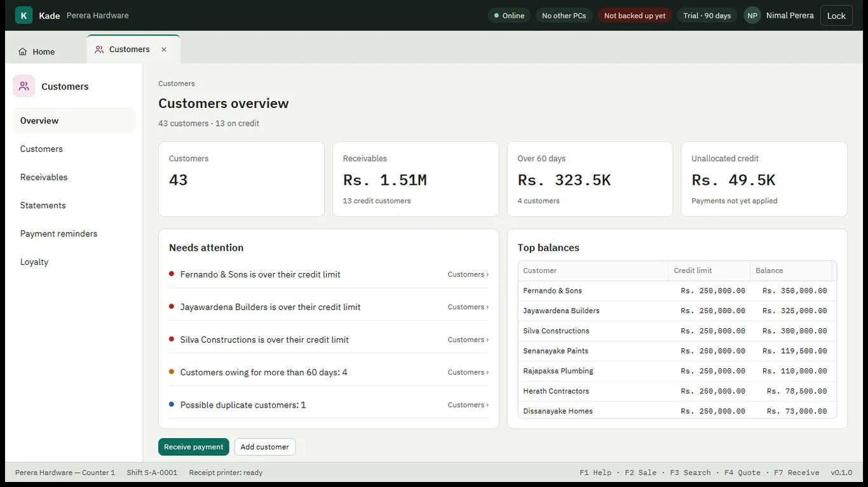Click the Unallocated credit Rs. 49.5K card
This screenshot has height=487, width=868.
click(x=764, y=179)
